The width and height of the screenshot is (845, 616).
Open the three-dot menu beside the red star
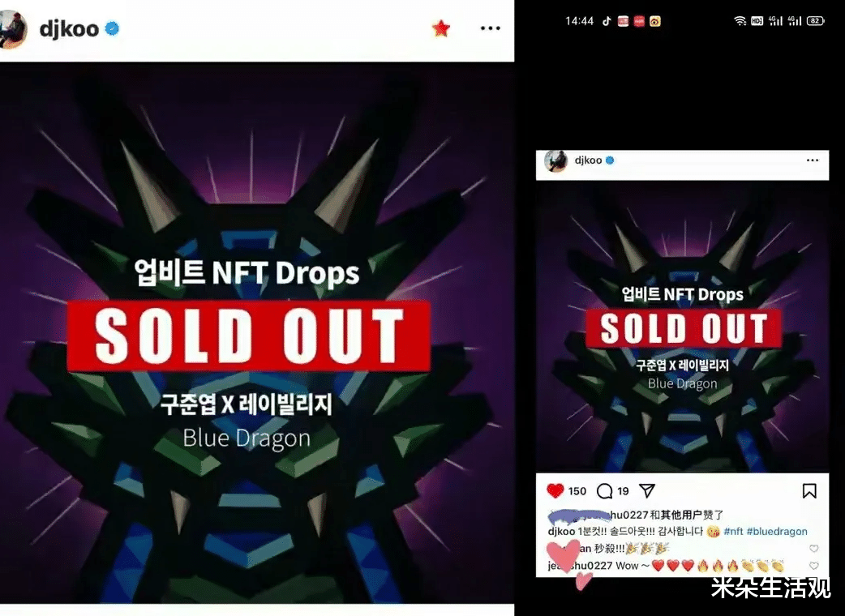[490, 28]
